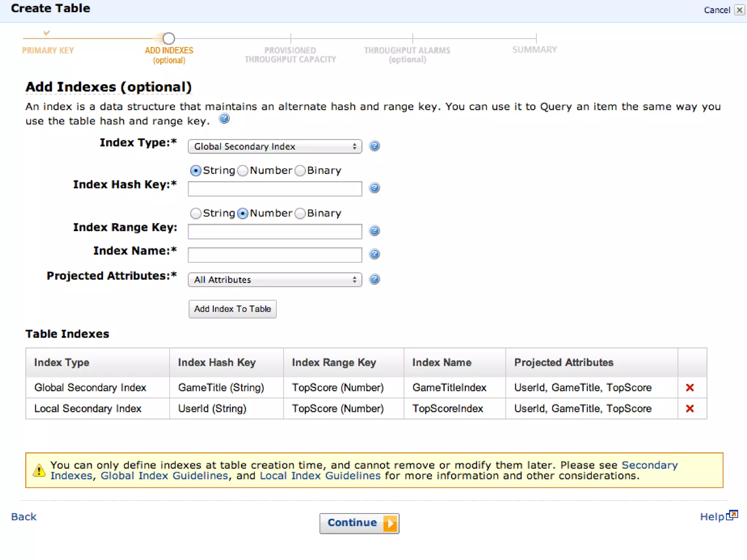This screenshot has height=560, width=747.
Task: Remove the TopScoreIndex row with red X
Action: click(689, 409)
